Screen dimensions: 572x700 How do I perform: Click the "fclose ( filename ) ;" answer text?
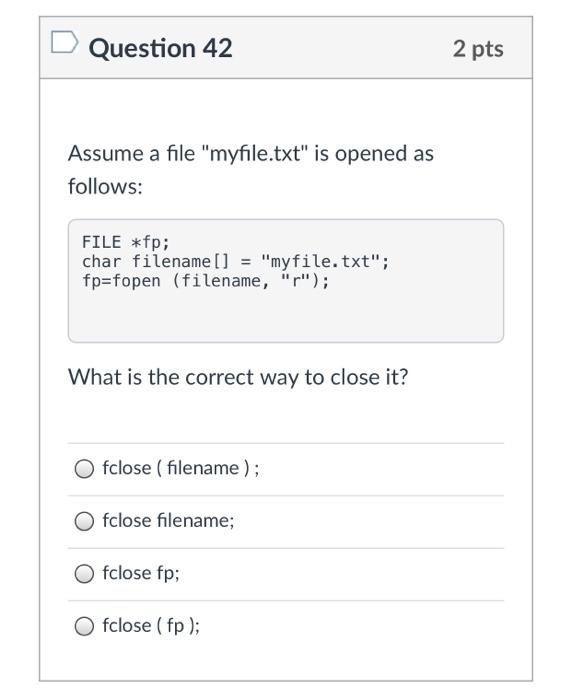(180, 468)
